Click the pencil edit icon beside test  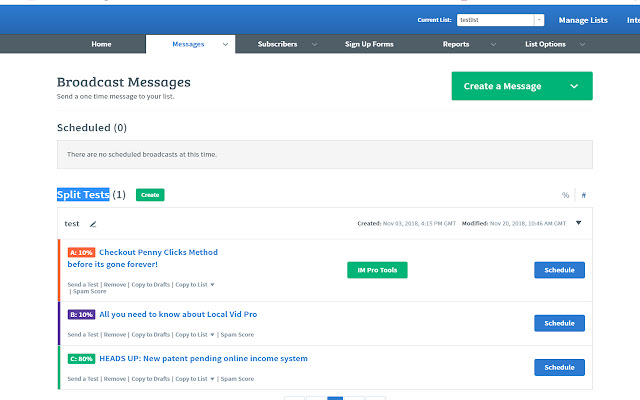tap(93, 224)
